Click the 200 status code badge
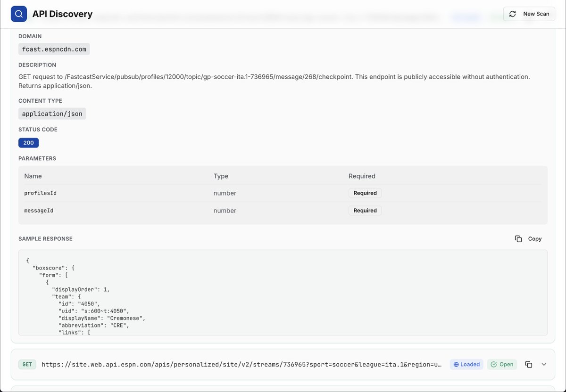This screenshot has width=566, height=392. pos(28,143)
